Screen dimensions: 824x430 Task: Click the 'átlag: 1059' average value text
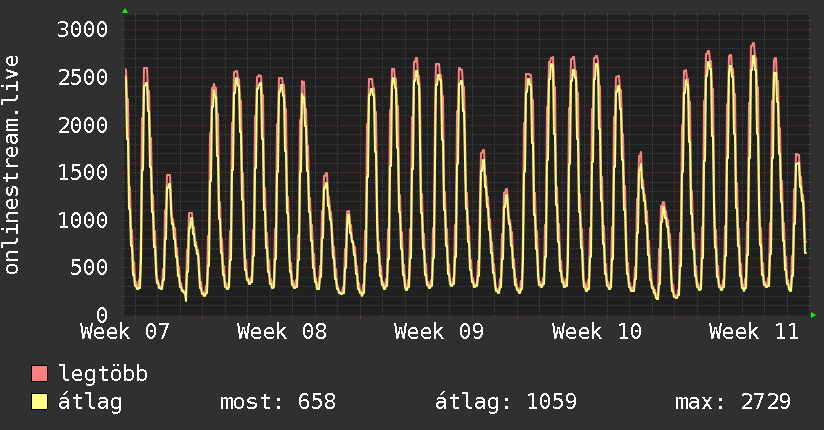click(506, 402)
